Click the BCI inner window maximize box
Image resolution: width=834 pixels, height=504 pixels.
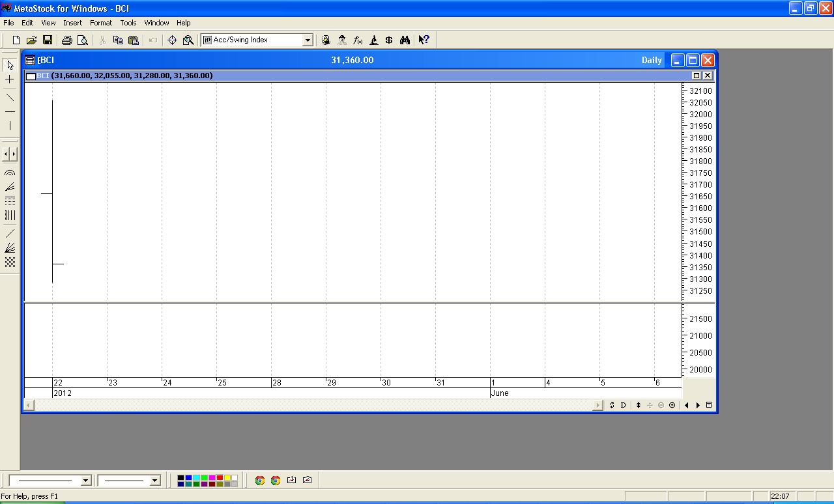(x=696, y=76)
